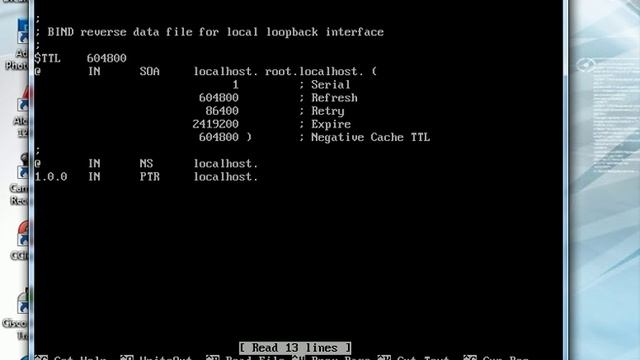Click the serial number value 1
Viewport: 640px width, 360px height.
(236, 85)
